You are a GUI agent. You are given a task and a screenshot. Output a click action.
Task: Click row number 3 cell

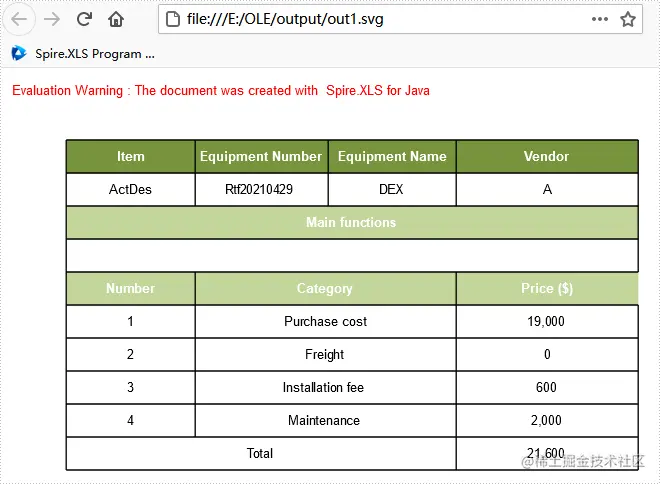point(130,387)
